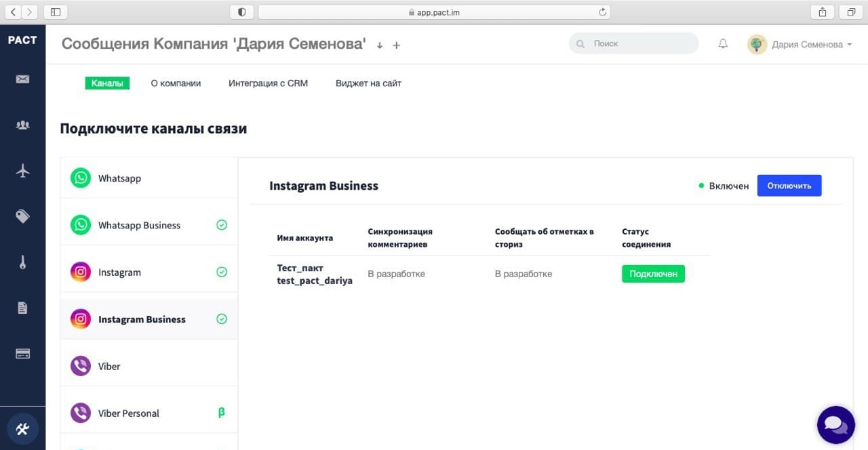Show Safari tab overview
The width and height of the screenshot is (868, 450).
(851, 12)
